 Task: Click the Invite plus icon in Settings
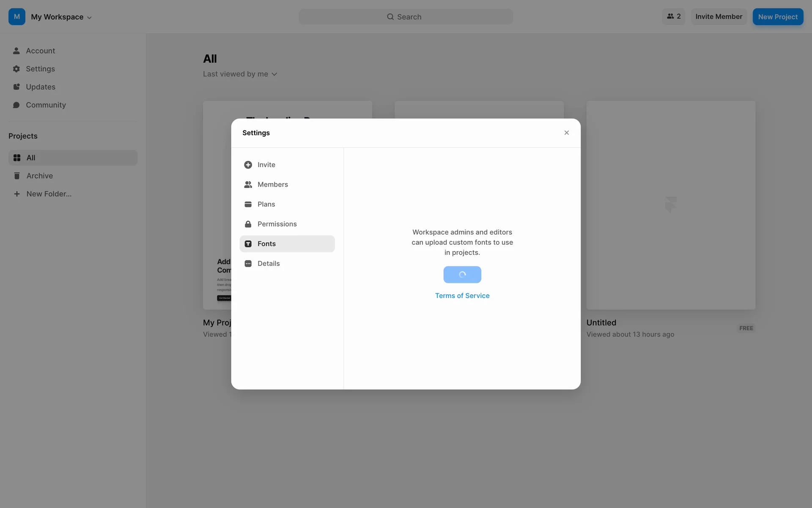(x=248, y=165)
